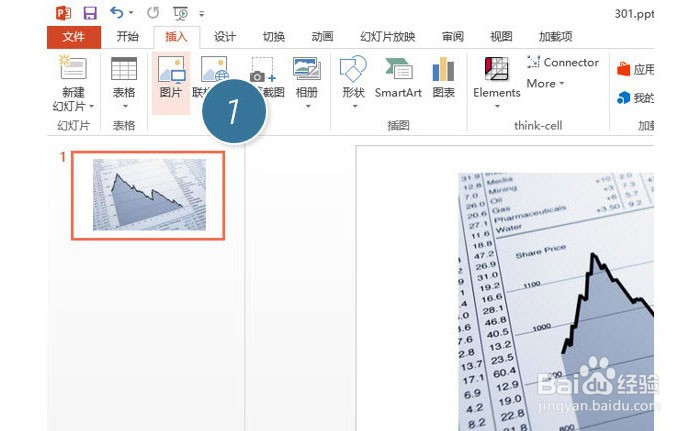Switch to the 幻灯片放映 tab

coord(388,37)
